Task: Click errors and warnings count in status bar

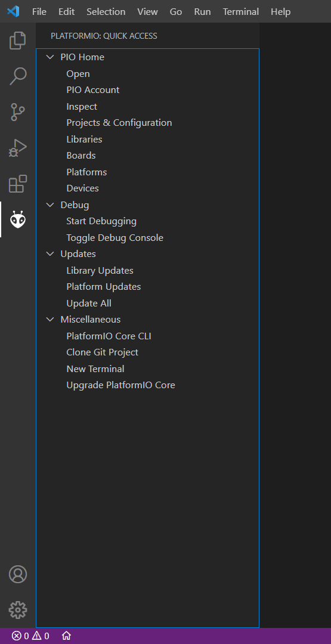Action: (30, 636)
